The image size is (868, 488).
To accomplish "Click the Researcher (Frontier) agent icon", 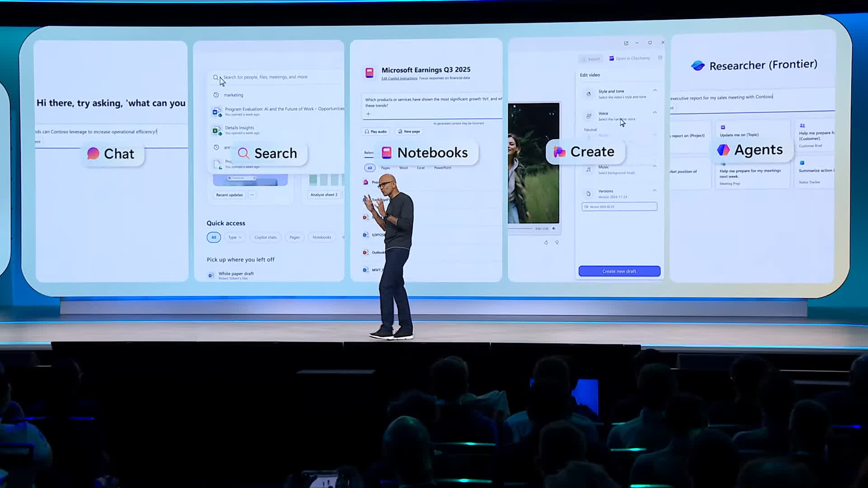I will (x=698, y=66).
